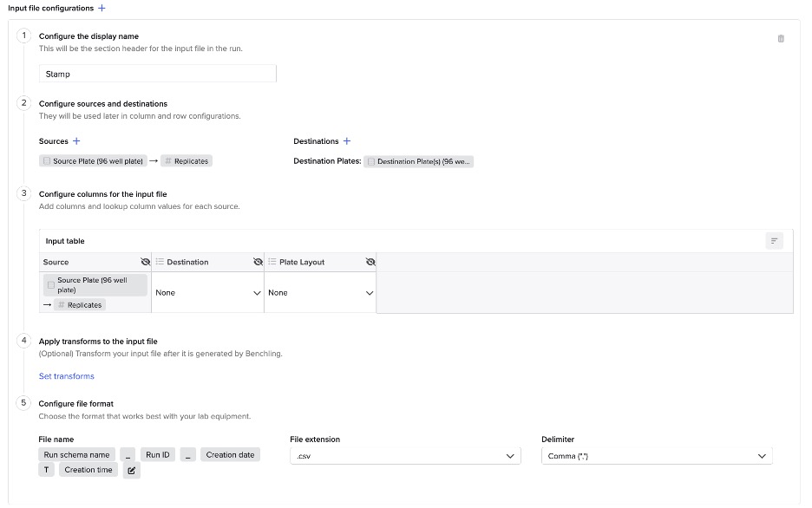This screenshot has width=812, height=508.
Task: Click the Destination Plate(s) chip
Action: click(x=419, y=161)
